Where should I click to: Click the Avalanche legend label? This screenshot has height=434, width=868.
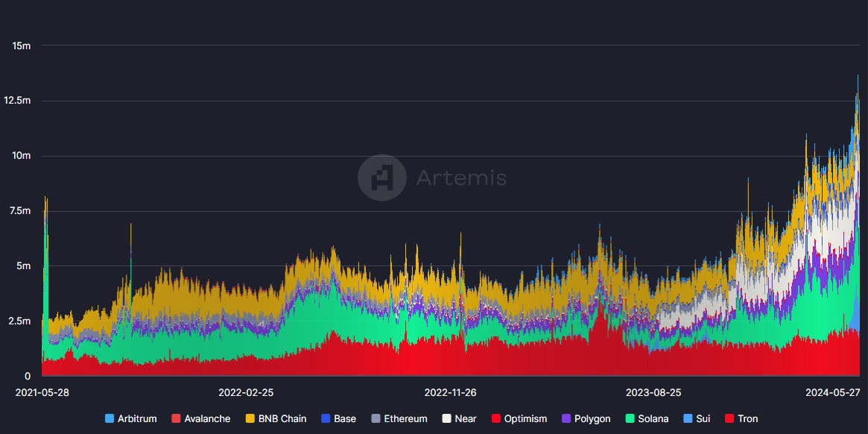click(x=208, y=419)
